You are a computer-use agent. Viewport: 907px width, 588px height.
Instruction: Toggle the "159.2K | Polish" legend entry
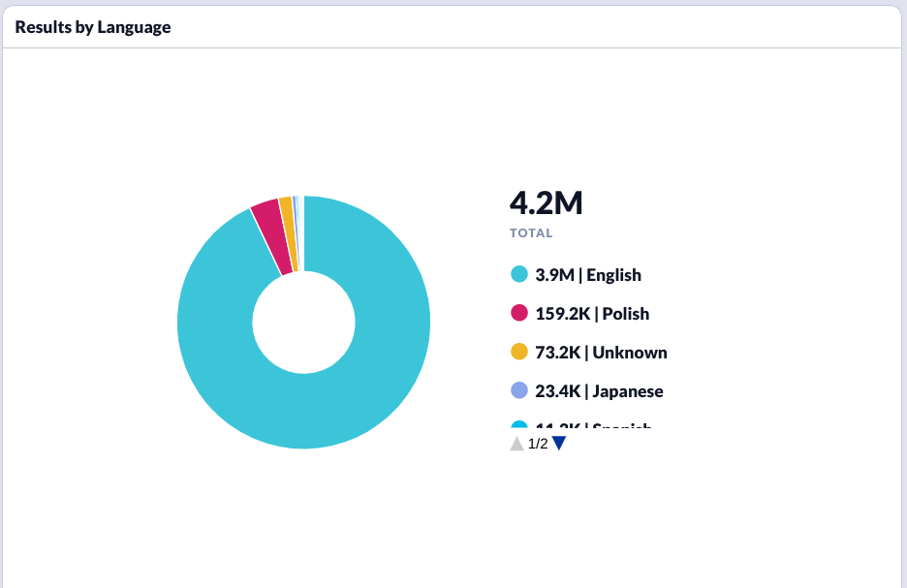[x=591, y=313]
